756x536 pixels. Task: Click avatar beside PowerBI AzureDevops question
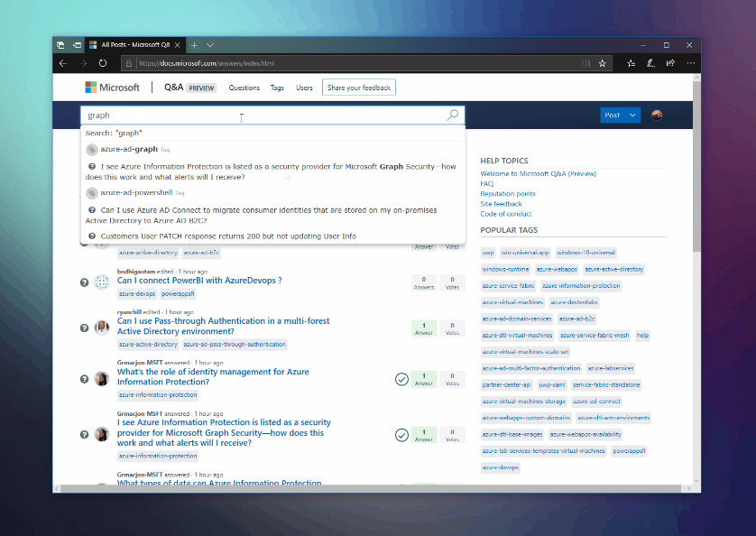(102, 282)
